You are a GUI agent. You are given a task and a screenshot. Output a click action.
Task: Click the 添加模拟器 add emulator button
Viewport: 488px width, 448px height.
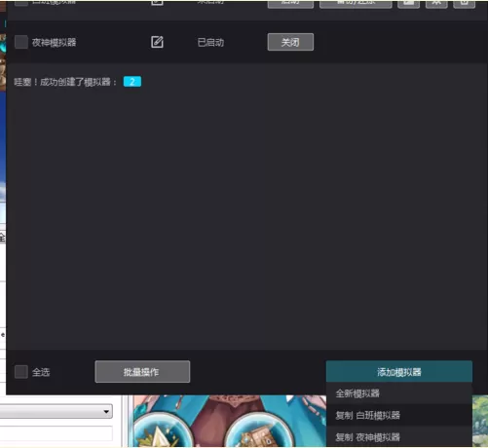click(399, 372)
